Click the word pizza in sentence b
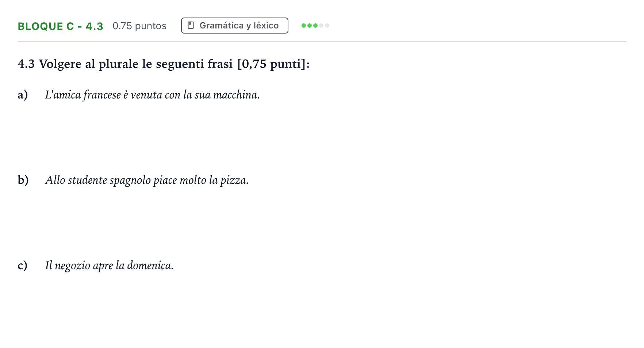This screenshot has width=644, height=348. (234, 180)
